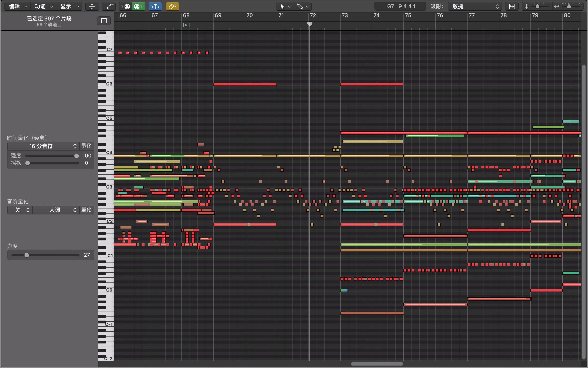The image size is (588, 368).
Task: Click bar 75 in the ruler
Action: coord(408,15)
